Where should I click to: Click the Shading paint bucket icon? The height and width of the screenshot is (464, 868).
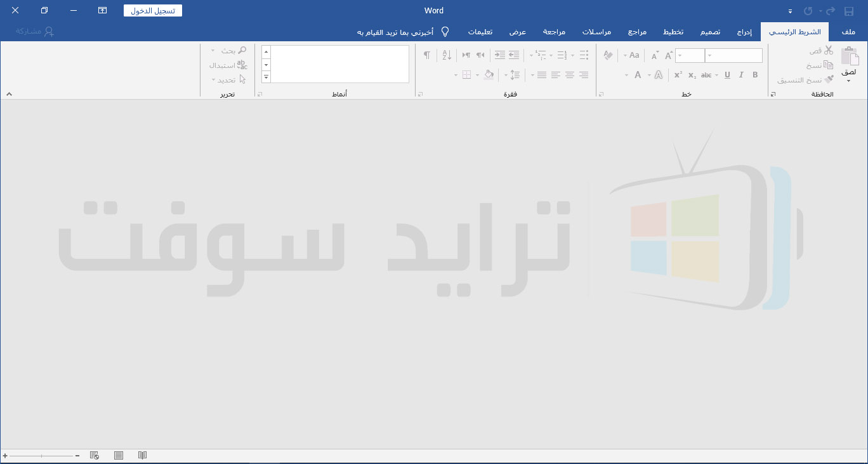[489, 75]
